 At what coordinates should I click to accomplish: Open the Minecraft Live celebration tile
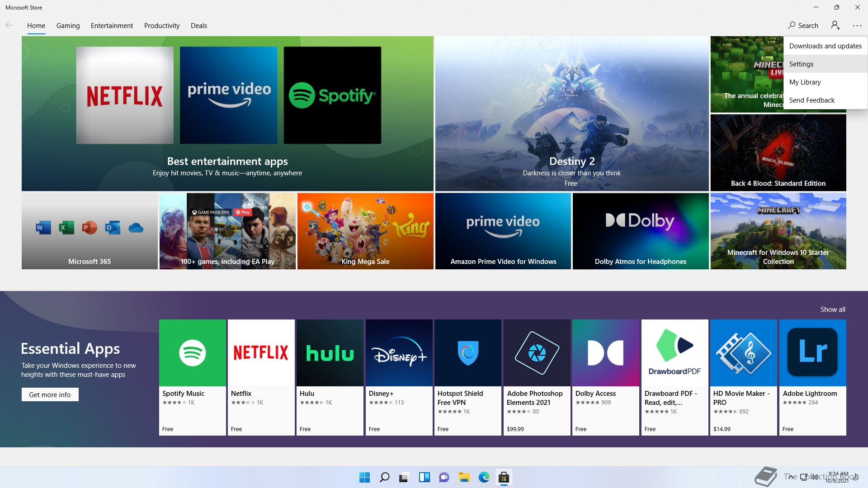click(x=747, y=75)
